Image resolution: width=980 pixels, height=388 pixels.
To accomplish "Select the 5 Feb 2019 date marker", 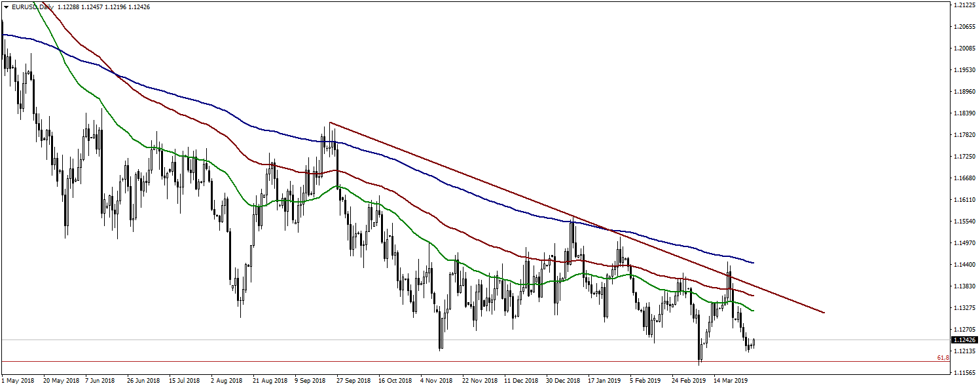I will point(645,380).
